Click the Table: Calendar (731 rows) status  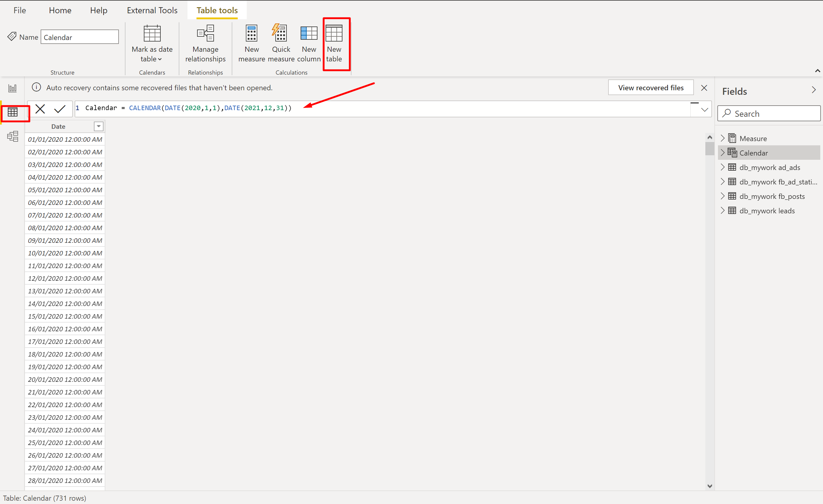tap(45, 498)
